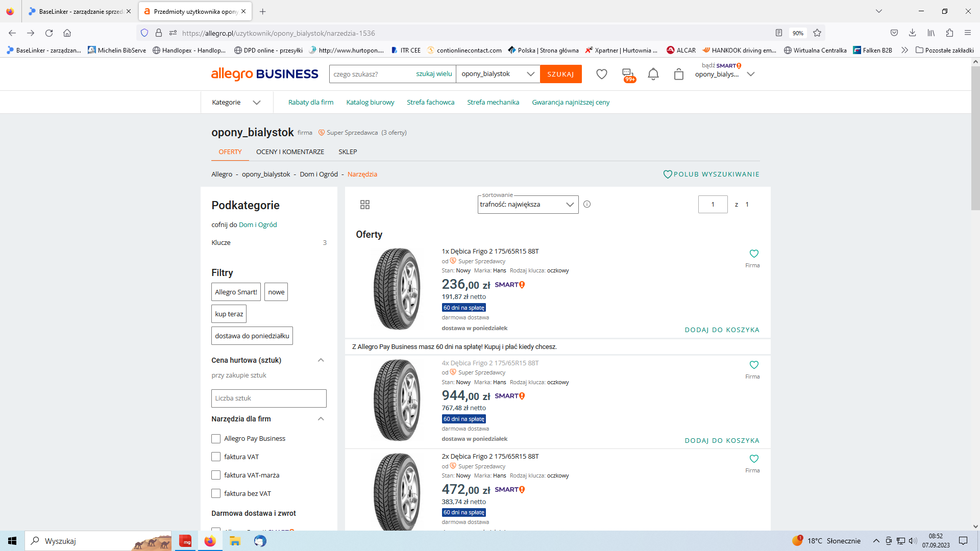Open File Explorer from the taskbar
The height and width of the screenshot is (551, 980).
pyautogui.click(x=235, y=541)
